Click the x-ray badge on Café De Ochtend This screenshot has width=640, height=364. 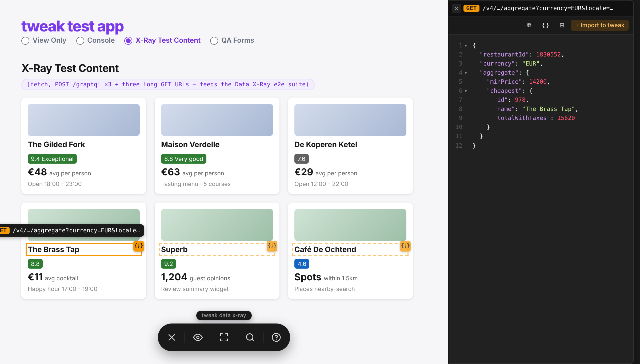point(405,246)
